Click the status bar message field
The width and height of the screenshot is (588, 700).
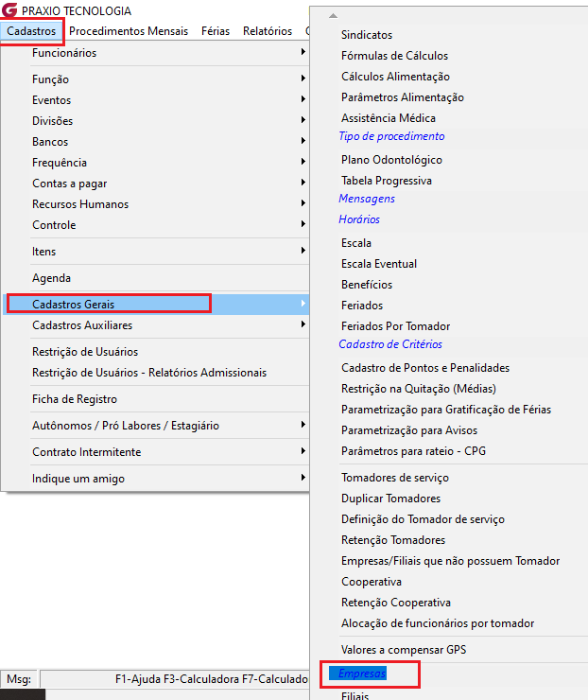pos(175,679)
